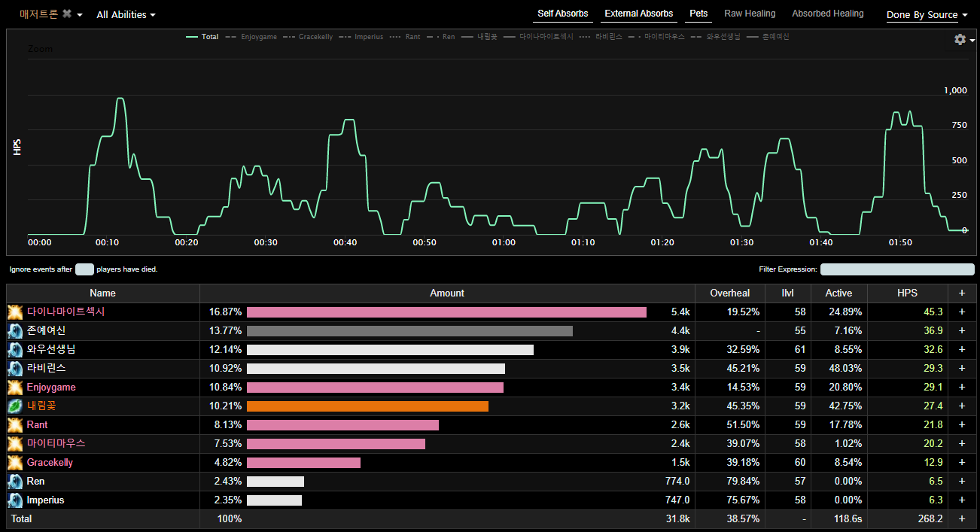Open player link Rant in table
Image resolution: width=980 pixels, height=532 pixels.
click(37, 425)
